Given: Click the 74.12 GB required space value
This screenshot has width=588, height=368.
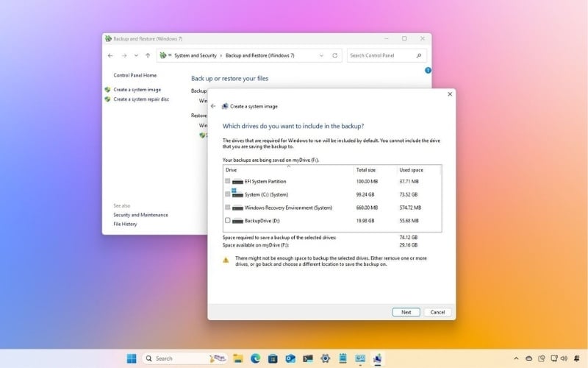Looking at the screenshot, I should 409,238.
